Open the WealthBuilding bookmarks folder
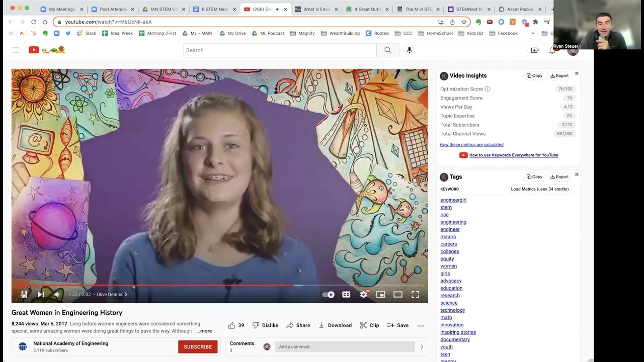Viewport: 644px width, 362px height. click(340, 33)
